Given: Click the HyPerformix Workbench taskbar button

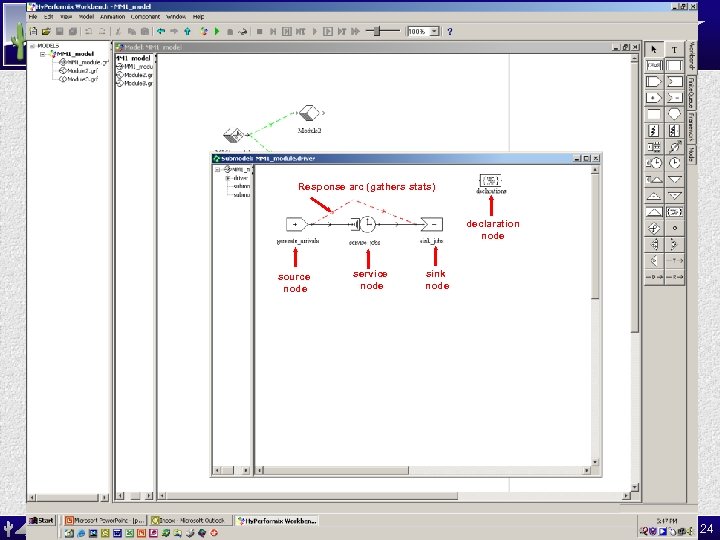Looking at the screenshot, I should (276, 521).
